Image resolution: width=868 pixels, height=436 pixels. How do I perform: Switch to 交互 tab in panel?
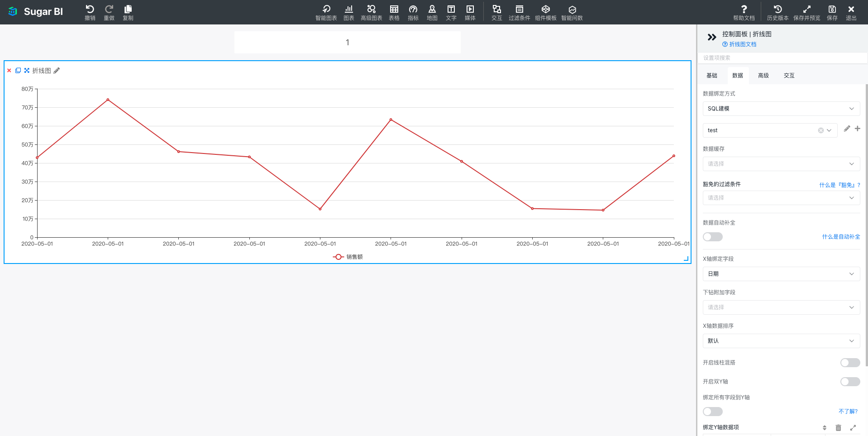[789, 76]
